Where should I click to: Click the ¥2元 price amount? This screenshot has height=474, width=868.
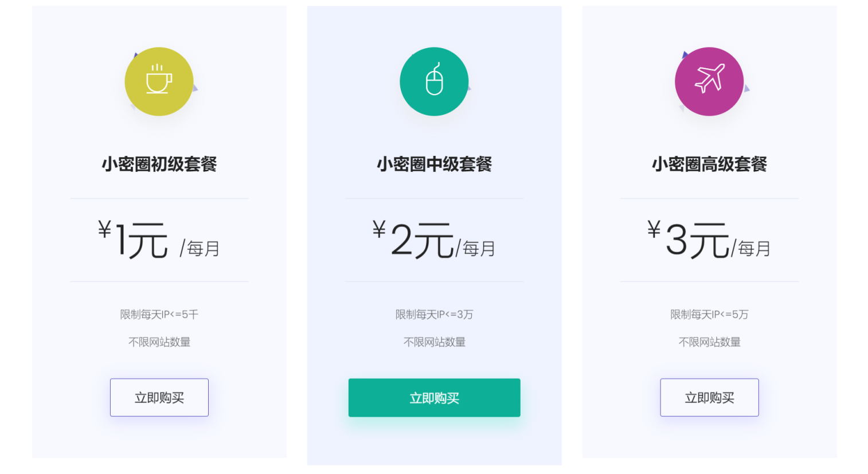pos(413,240)
